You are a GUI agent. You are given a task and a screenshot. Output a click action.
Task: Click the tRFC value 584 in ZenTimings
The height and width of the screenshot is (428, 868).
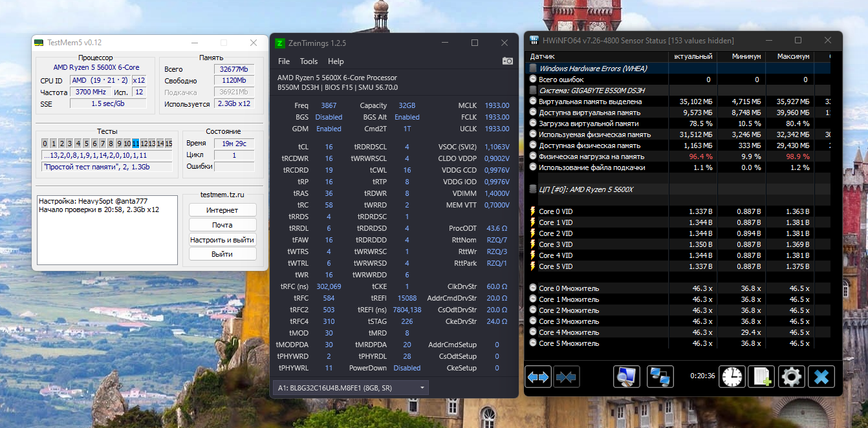[x=329, y=298]
